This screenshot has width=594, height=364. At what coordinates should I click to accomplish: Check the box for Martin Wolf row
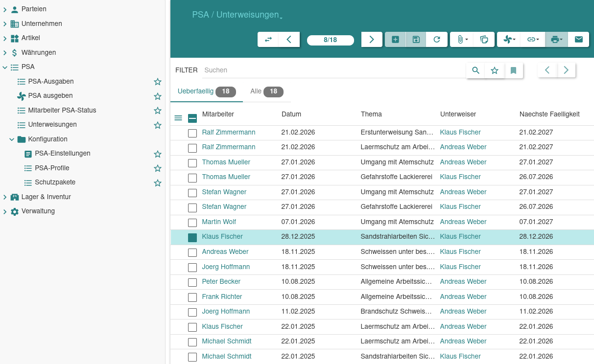[x=192, y=223]
